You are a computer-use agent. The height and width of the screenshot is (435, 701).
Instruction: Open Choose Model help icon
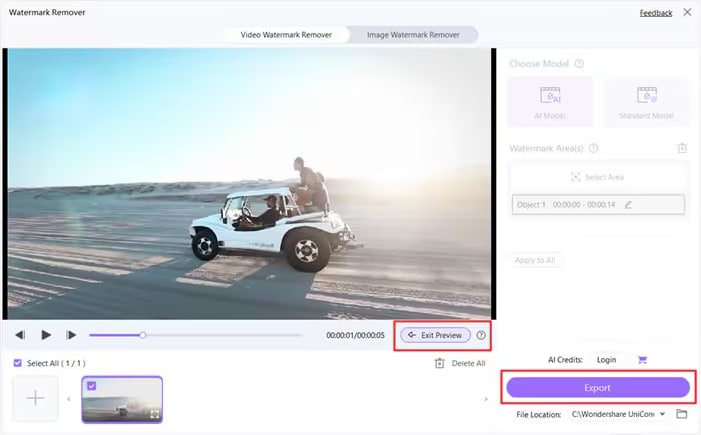click(x=579, y=64)
